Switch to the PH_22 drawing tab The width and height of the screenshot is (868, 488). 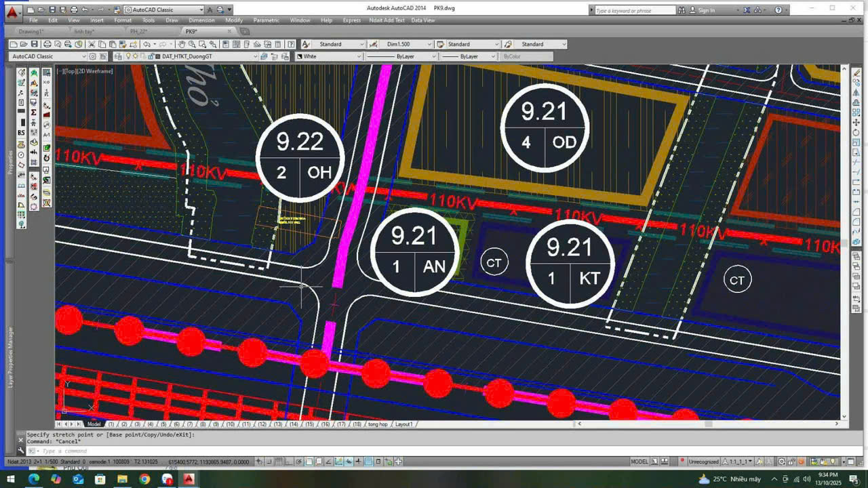click(x=138, y=31)
